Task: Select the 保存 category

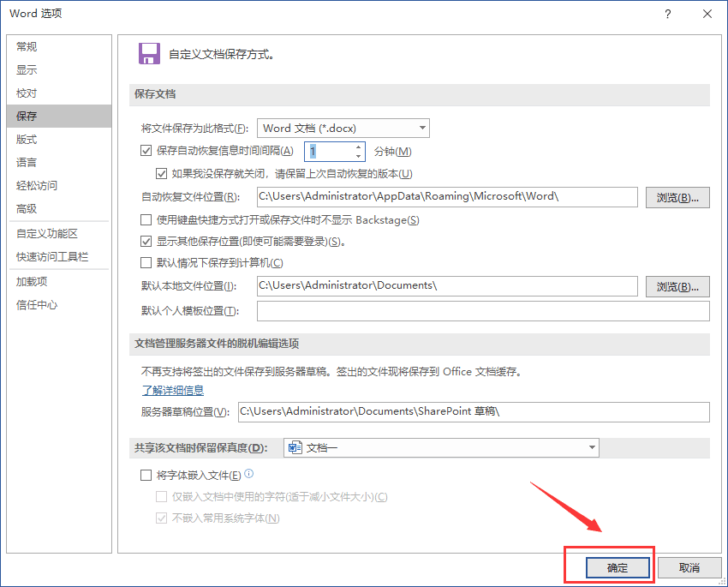Action: pos(59,116)
